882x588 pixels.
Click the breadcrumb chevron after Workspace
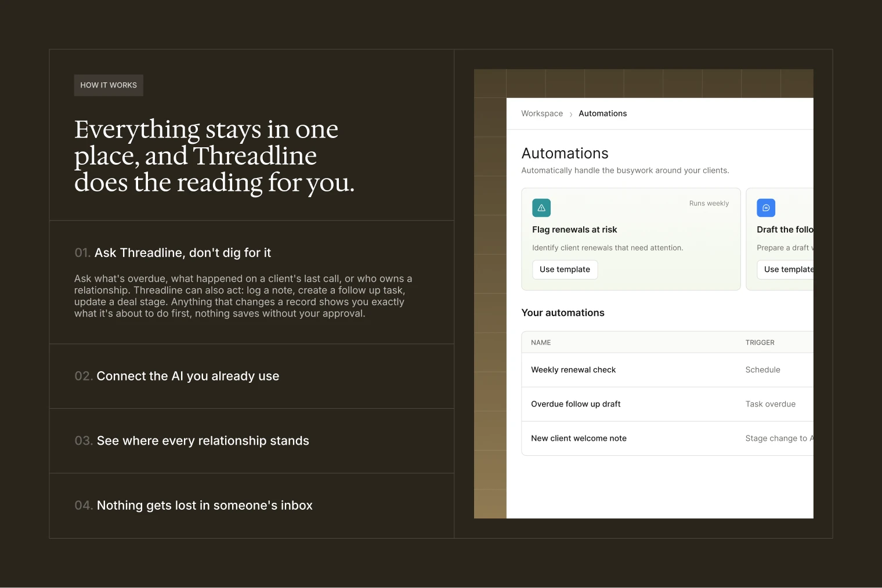tap(571, 114)
